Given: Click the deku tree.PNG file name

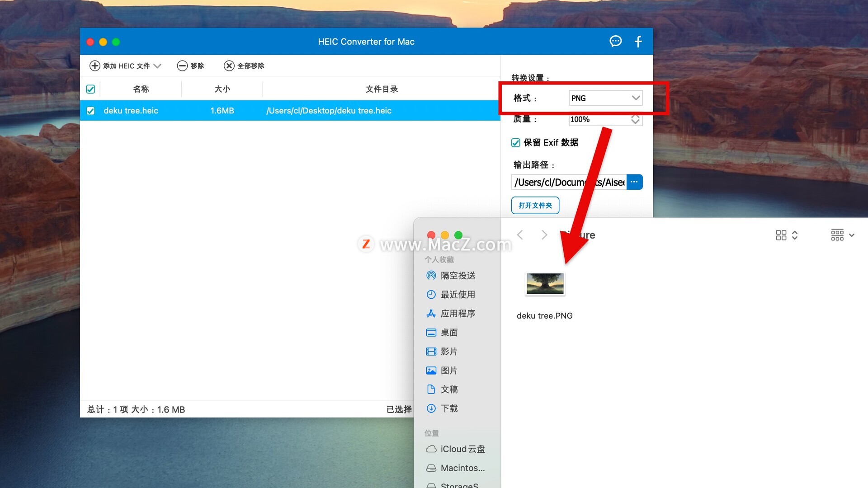Looking at the screenshot, I should coord(544,316).
